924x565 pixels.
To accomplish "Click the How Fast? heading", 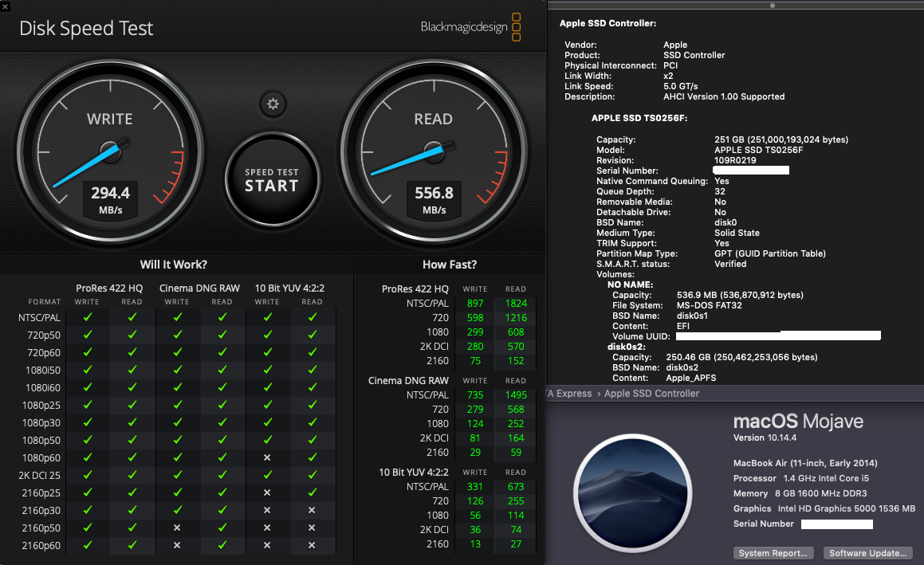I will click(x=450, y=265).
